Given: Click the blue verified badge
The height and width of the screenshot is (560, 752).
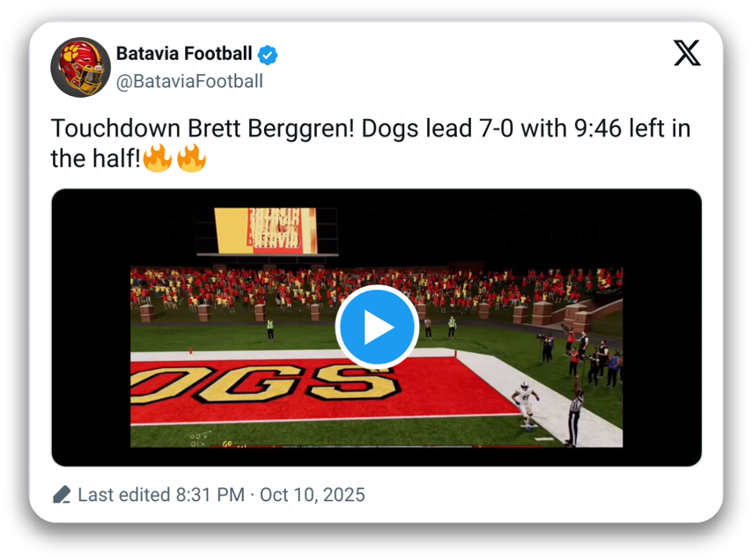Looking at the screenshot, I should [269, 55].
